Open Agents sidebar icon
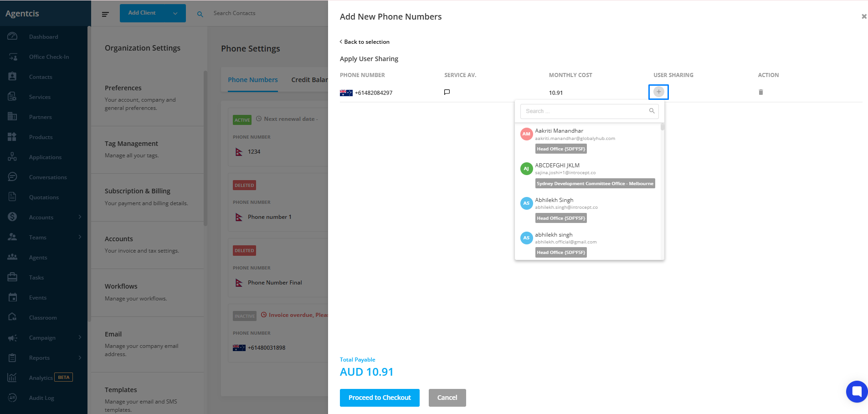The width and height of the screenshot is (868, 414). click(x=12, y=257)
